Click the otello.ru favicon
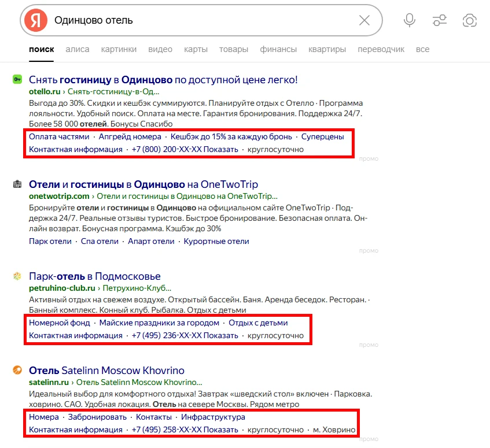The height and width of the screenshot is (448, 490). (17, 80)
